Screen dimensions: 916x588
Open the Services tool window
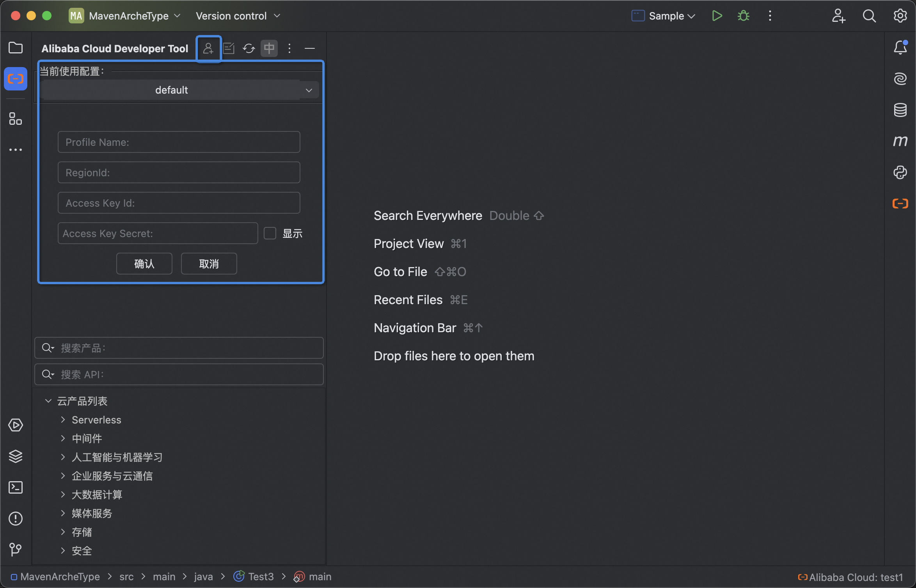point(16,425)
